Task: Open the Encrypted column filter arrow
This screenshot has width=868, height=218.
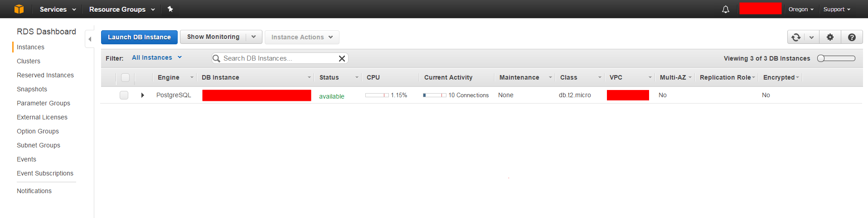Action: coord(798,77)
